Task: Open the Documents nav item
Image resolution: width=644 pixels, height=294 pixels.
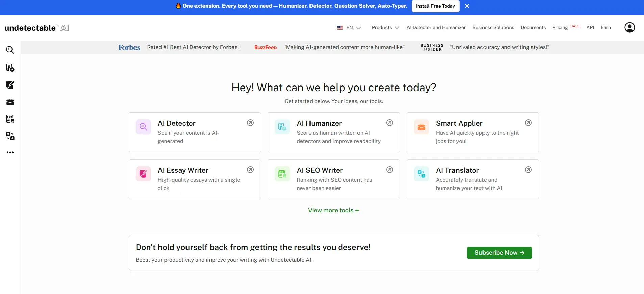Action: click(533, 28)
